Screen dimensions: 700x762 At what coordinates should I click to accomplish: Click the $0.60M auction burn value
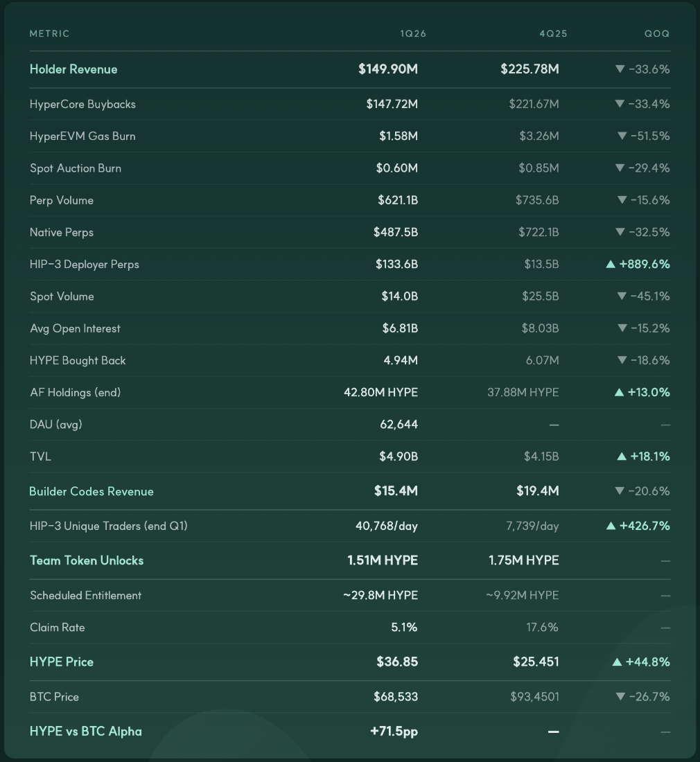coord(396,168)
